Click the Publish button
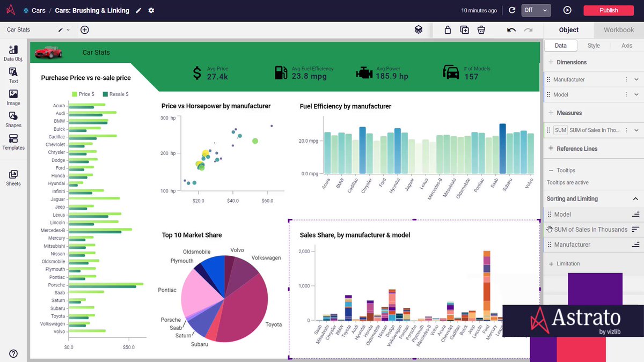The image size is (644, 362). coord(609,10)
